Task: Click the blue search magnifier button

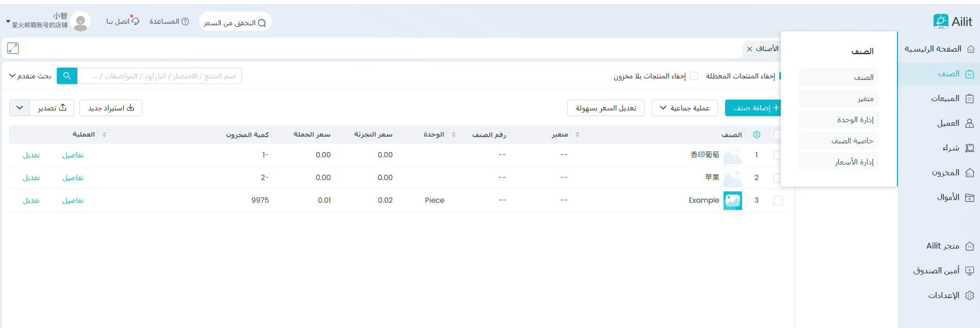Action: click(x=67, y=76)
